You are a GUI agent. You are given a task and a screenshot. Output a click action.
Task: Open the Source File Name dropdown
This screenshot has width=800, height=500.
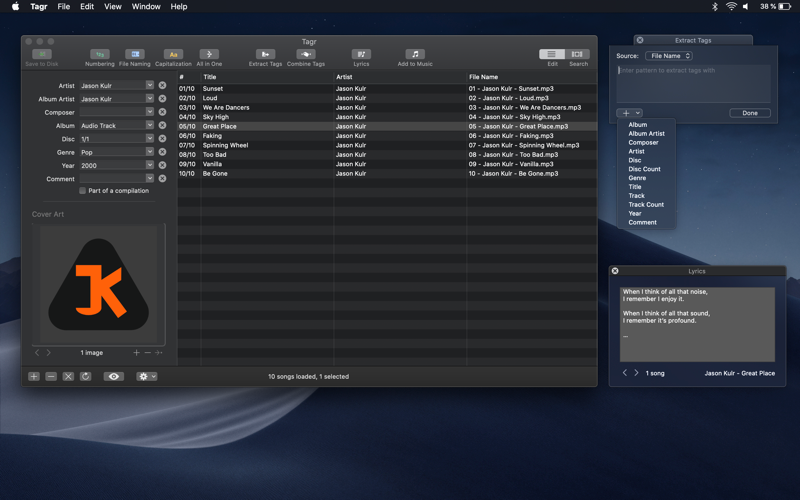668,56
